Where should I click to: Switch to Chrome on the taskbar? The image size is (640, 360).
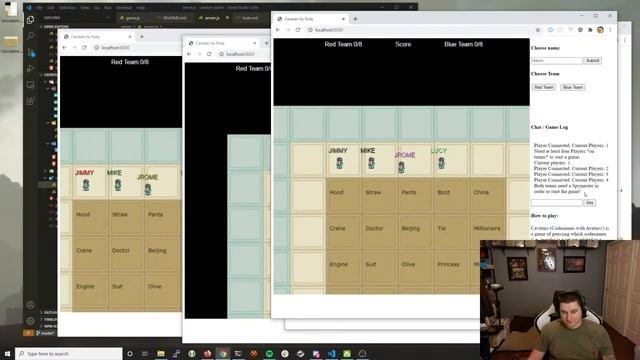click(223, 353)
